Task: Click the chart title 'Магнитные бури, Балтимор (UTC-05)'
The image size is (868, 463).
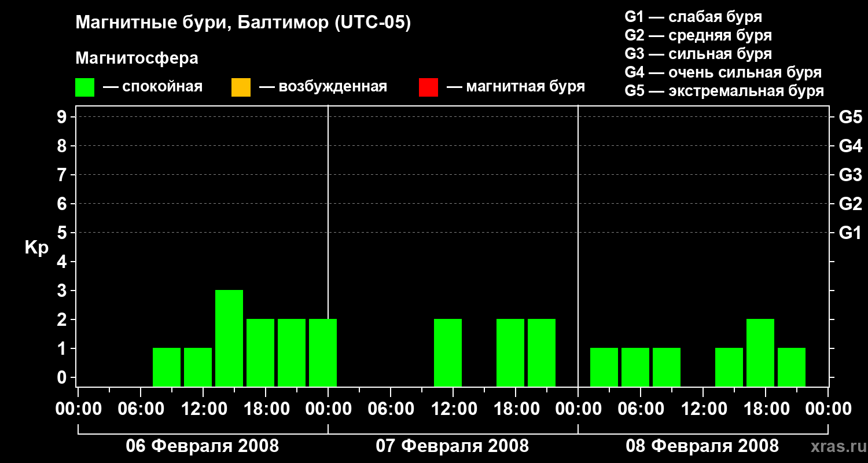Action: pyautogui.click(x=243, y=23)
